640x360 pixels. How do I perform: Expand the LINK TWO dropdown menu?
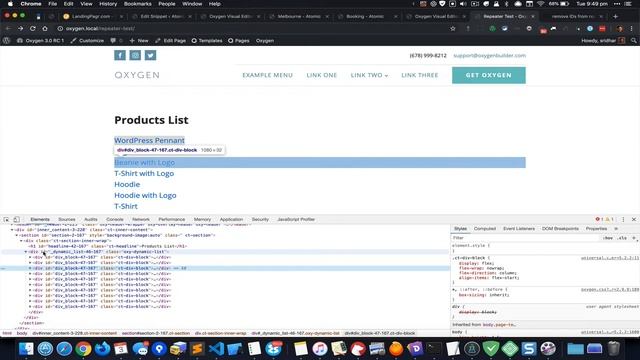tap(369, 75)
